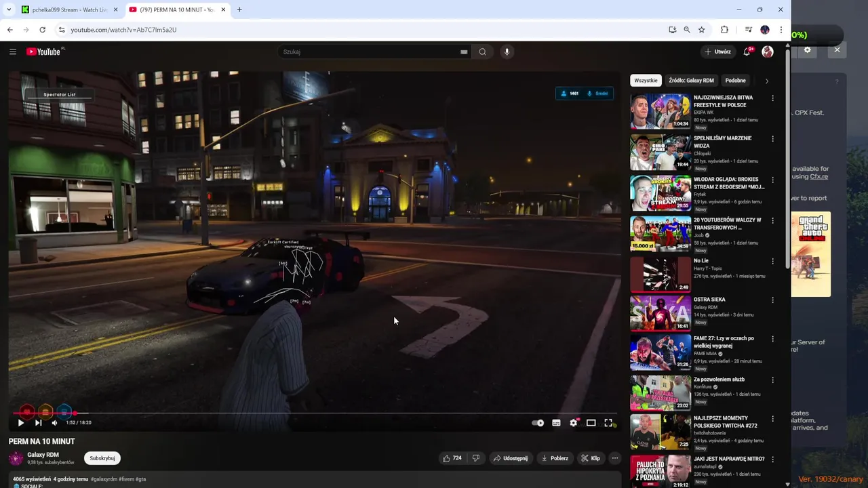Show more filter chips with the arrow
Viewport: 868px width, 488px height.
click(x=767, y=81)
